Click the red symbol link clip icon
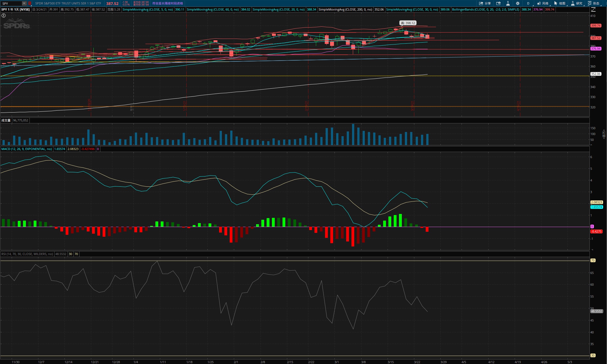The image size is (607, 364). pos(29,3)
